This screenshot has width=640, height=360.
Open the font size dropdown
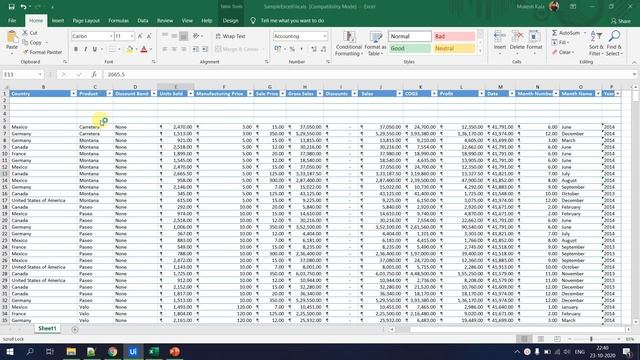click(131, 36)
